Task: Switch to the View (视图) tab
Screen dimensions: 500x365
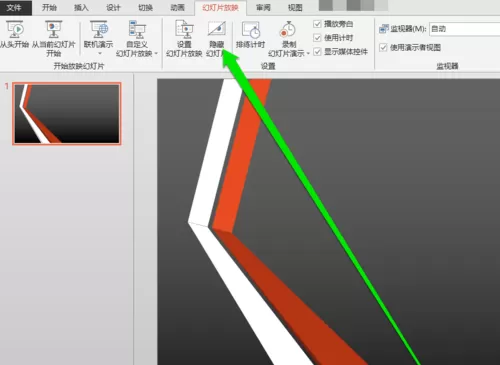Action: tap(295, 8)
